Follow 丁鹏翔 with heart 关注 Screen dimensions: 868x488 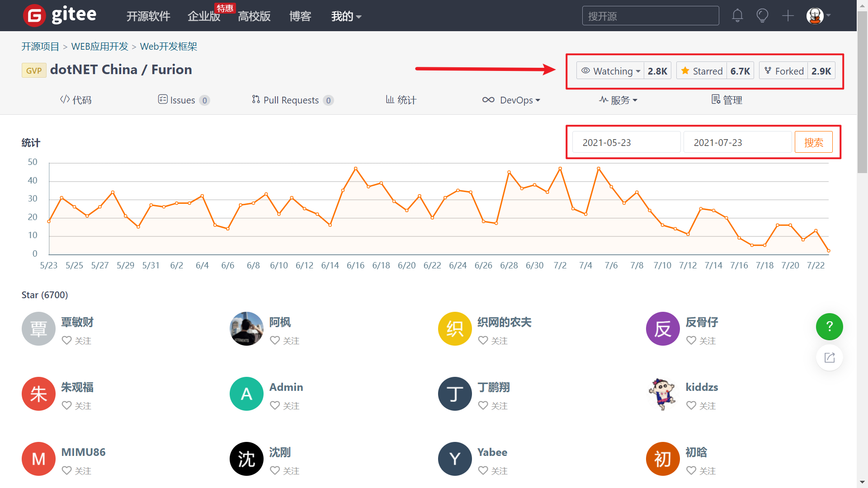tap(493, 406)
